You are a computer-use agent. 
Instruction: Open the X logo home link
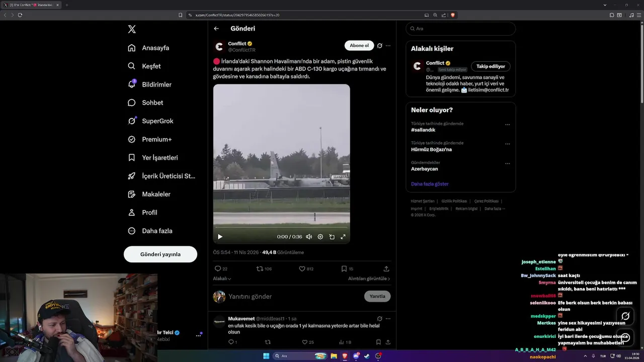tap(132, 29)
